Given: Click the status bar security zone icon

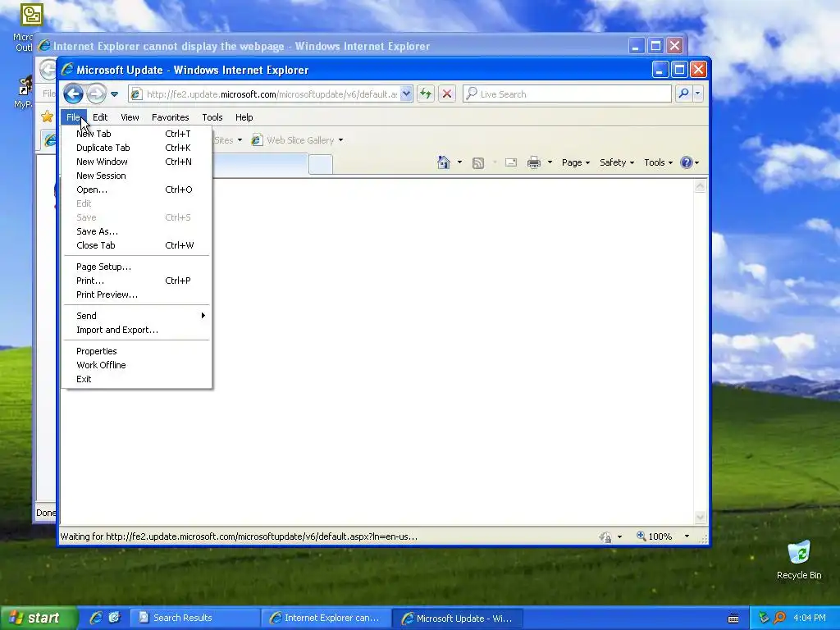Looking at the screenshot, I should tap(605, 536).
